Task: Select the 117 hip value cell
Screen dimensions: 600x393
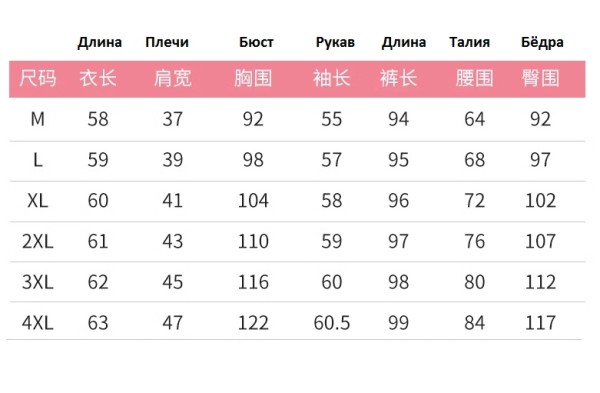Action: tap(540, 323)
